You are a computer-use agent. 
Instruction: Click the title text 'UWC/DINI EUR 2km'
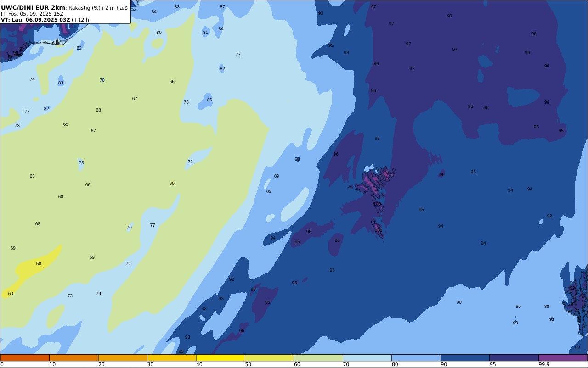33,8
